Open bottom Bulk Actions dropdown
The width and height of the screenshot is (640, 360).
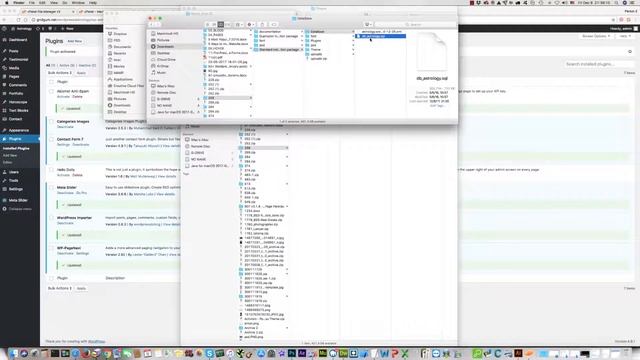point(60,289)
